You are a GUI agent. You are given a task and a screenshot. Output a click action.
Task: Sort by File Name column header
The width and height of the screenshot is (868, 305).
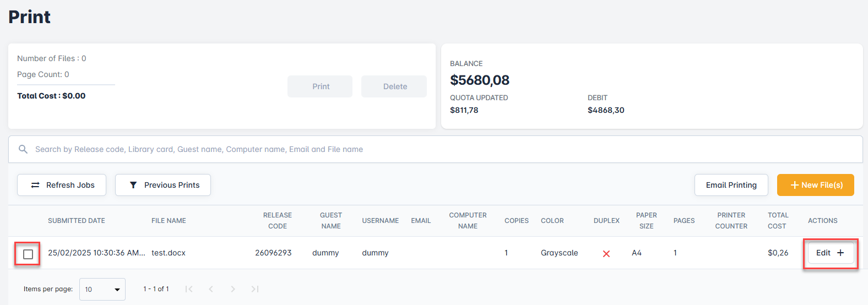(169, 221)
